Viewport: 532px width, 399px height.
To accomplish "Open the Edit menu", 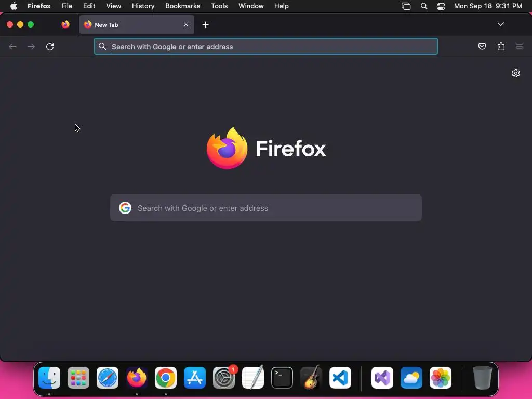I will (89, 6).
